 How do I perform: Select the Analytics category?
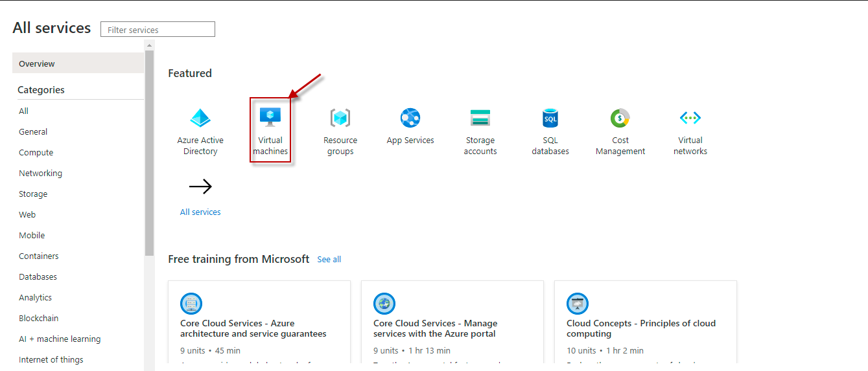pos(36,298)
